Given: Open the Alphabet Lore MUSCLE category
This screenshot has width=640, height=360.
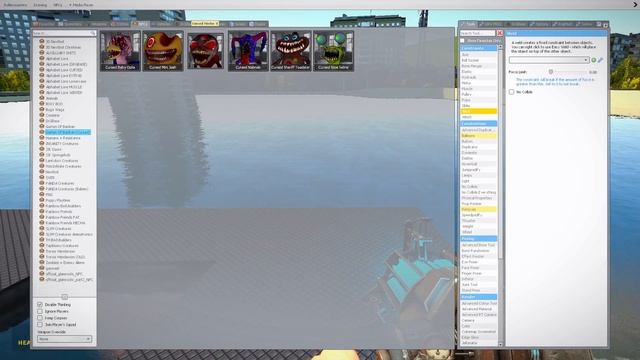Looking at the screenshot, I should (x=64, y=87).
